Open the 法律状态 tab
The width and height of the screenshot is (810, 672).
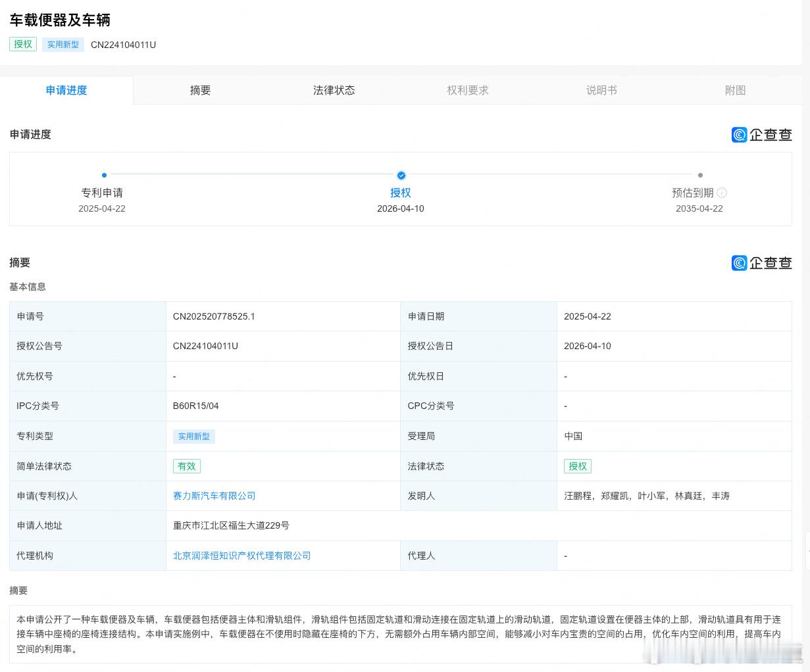point(334,90)
